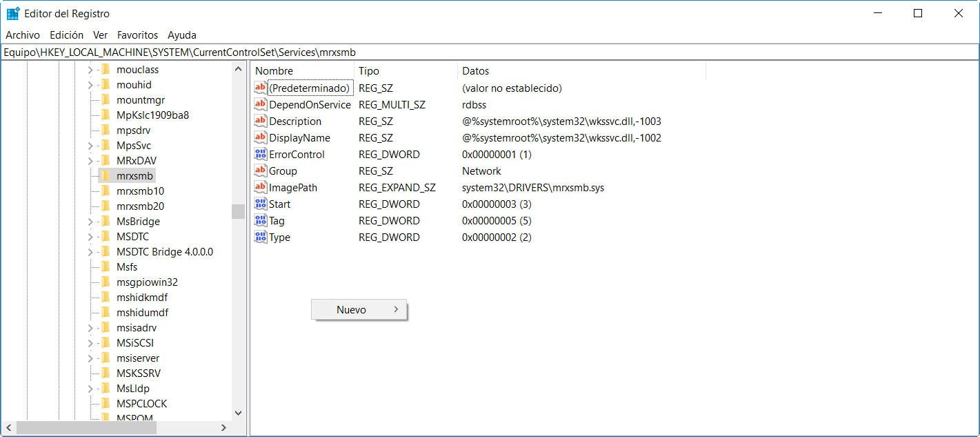The image size is (980, 437).
Task: Sort by the Datos column header
Action: [582, 71]
